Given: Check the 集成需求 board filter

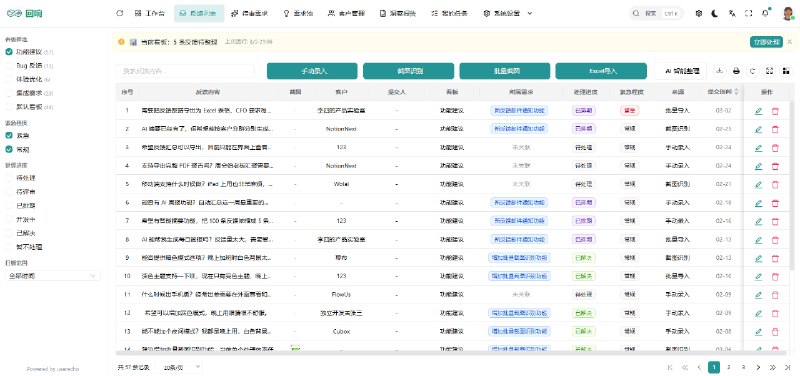Looking at the screenshot, I should (9, 93).
